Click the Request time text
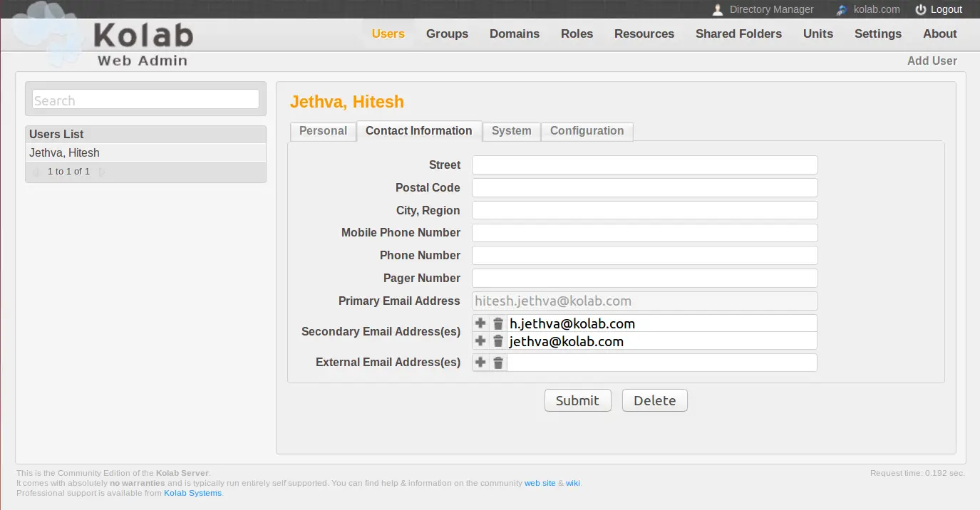Image resolution: width=980 pixels, height=510 pixels. point(917,473)
